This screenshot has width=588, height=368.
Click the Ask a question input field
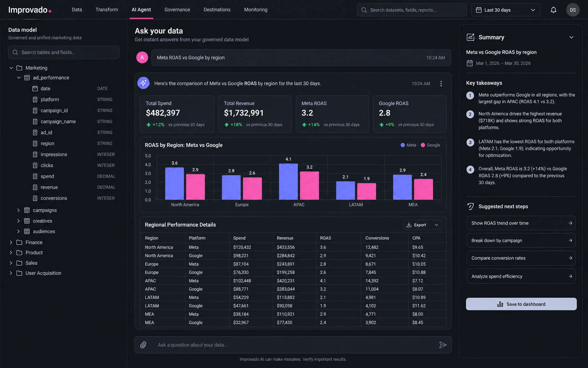click(x=293, y=345)
